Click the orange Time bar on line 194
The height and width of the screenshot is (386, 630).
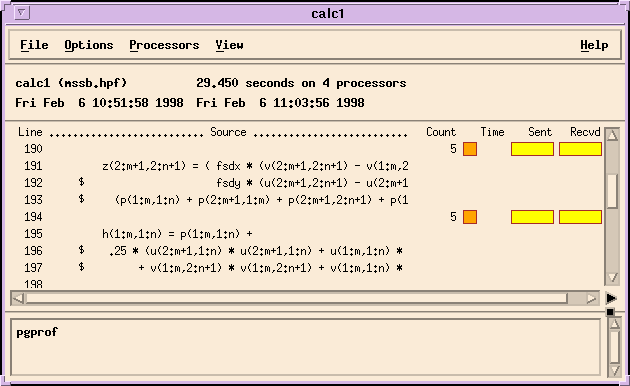pos(470,217)
